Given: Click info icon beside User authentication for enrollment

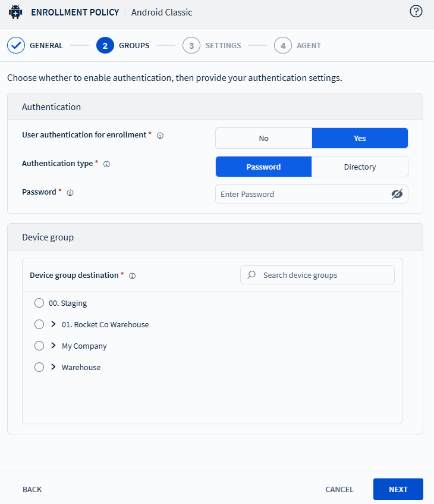Looking at the screenshot, I should pos(160,136).
